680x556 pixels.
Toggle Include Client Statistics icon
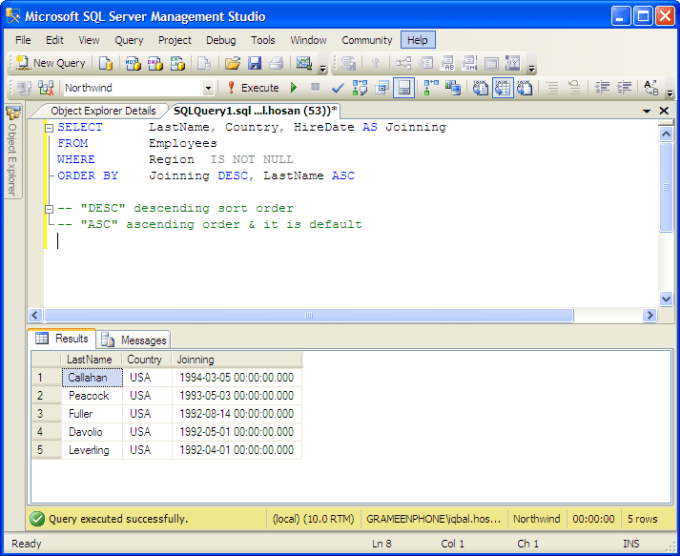tap(453, 88)
